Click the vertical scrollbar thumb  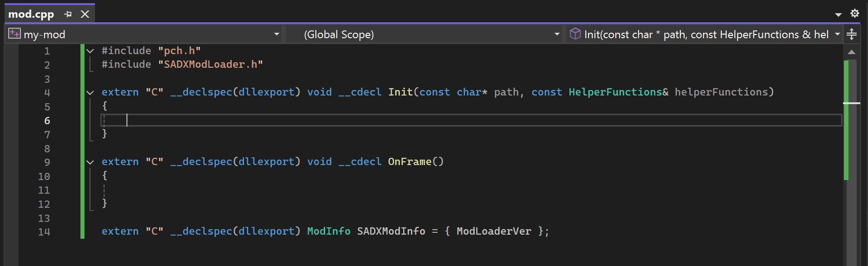[x=852, y=136]
